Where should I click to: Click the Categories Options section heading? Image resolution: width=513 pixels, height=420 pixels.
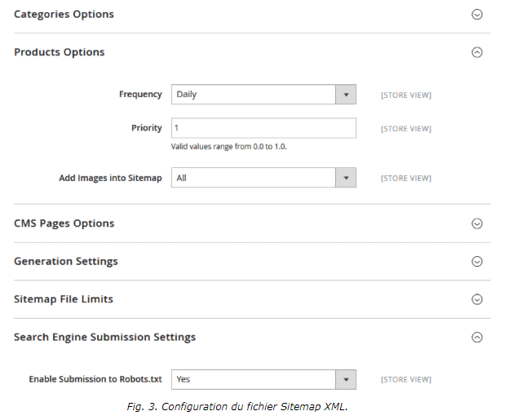(64, 15)
